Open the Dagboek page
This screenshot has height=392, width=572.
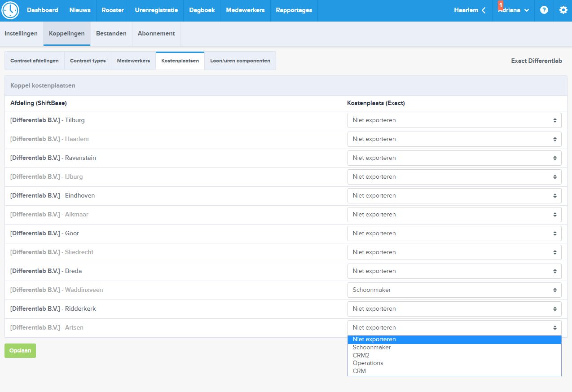(x=202, y=10)
